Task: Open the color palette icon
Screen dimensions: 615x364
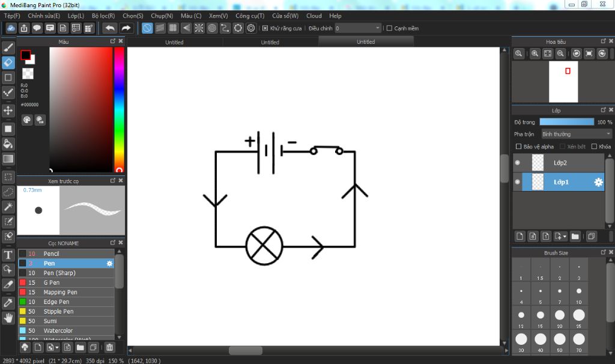Action: [x=26, y=120]
